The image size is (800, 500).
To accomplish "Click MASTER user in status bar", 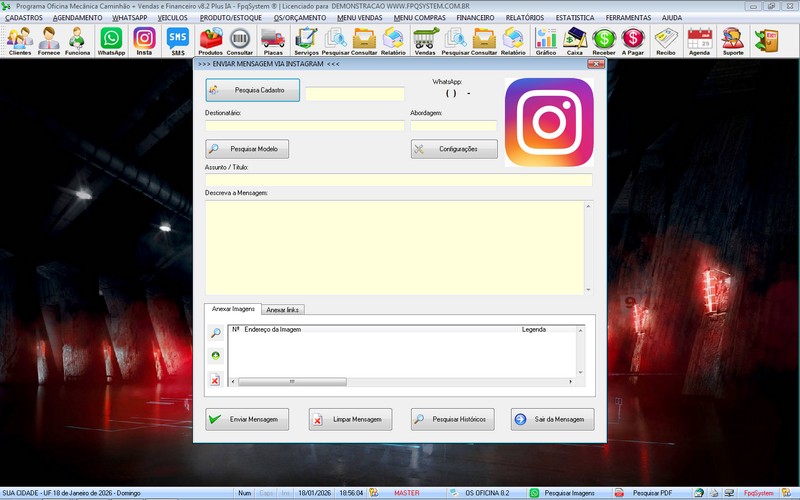I will pos(407,493).
